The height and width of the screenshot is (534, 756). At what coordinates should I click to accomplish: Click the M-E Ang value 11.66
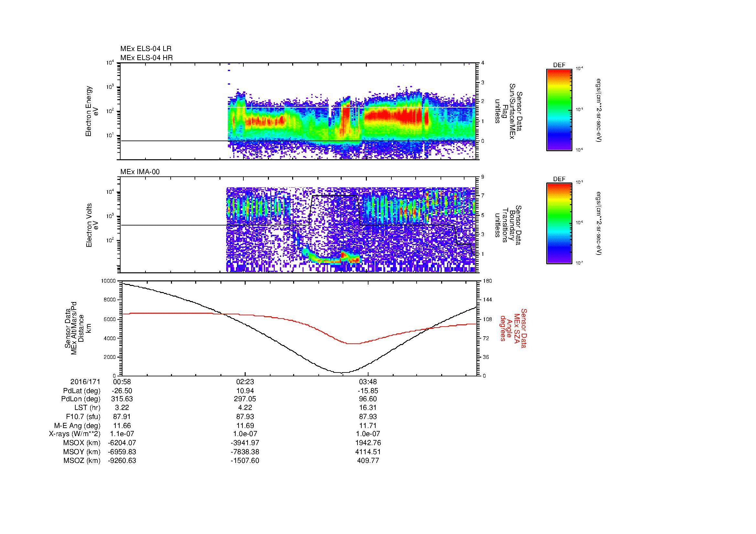point(122,425)
